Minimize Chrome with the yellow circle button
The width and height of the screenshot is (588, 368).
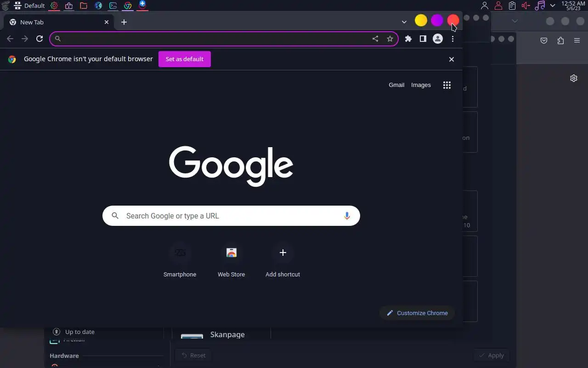coord(421,20)
